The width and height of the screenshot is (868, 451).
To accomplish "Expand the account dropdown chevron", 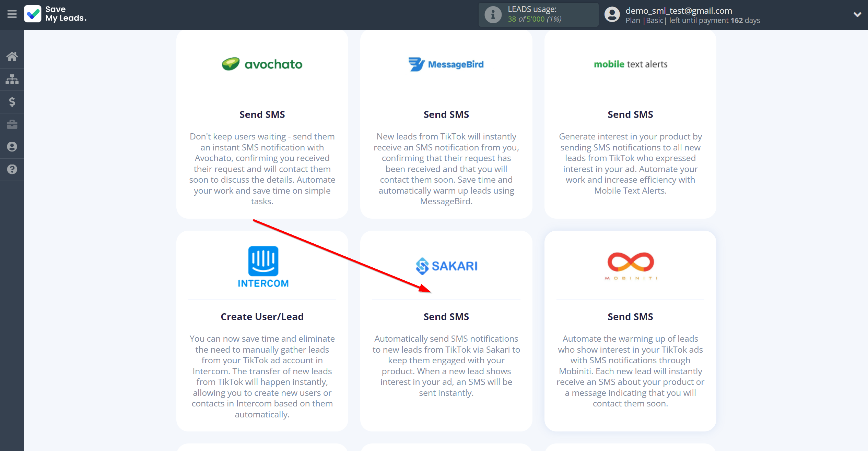I will (x=857, y=15).
